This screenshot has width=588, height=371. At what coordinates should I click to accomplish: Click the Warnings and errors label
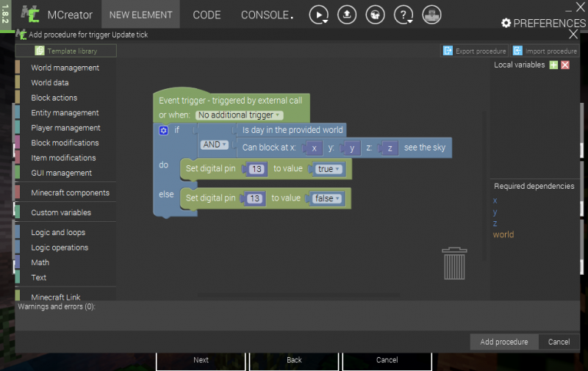(57, 306)
